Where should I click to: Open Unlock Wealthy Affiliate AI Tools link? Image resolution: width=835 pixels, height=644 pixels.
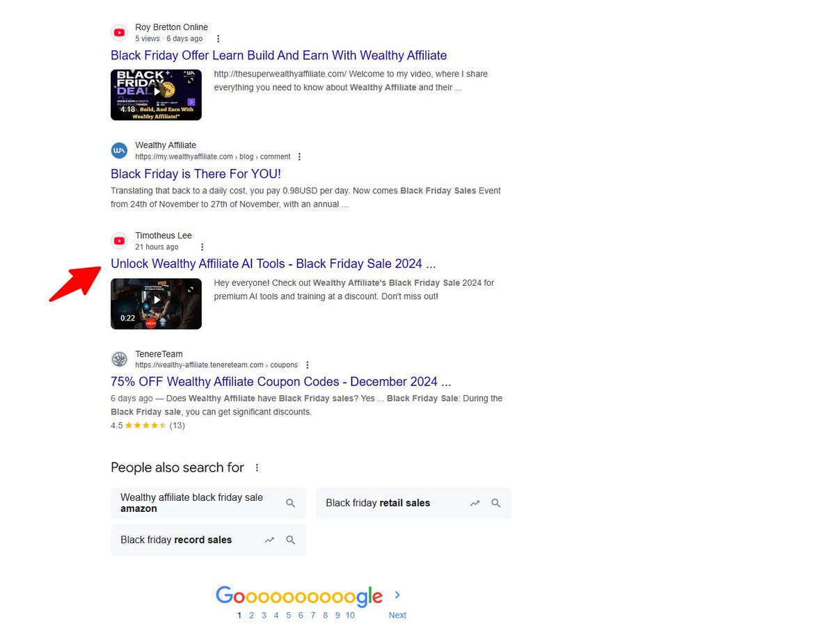[x=273, y=264]
